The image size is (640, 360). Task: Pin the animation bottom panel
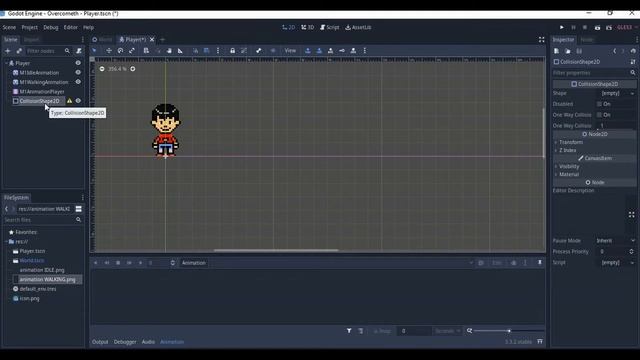tap(540, 263)
